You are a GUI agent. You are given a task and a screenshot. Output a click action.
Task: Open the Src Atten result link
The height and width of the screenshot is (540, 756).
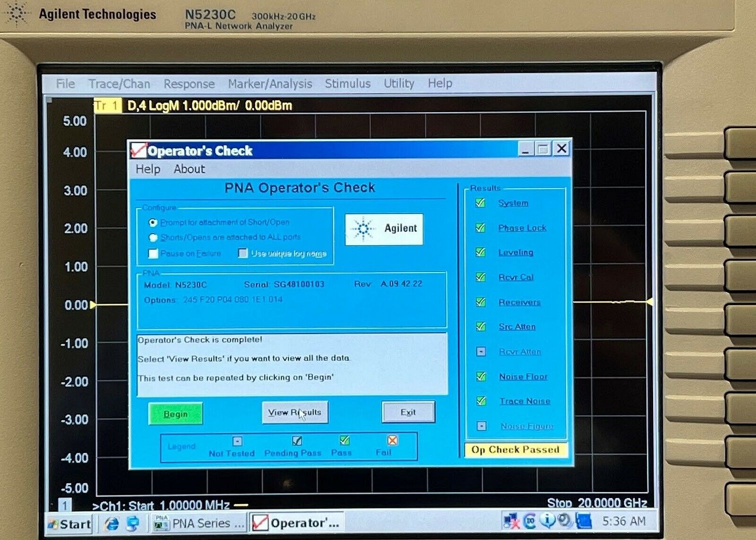pos(517,326)
